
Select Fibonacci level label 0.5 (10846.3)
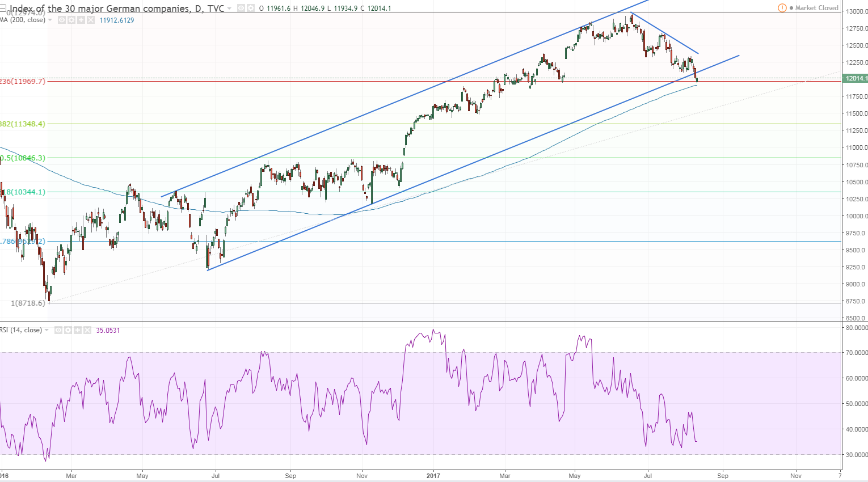click(23, 158)
